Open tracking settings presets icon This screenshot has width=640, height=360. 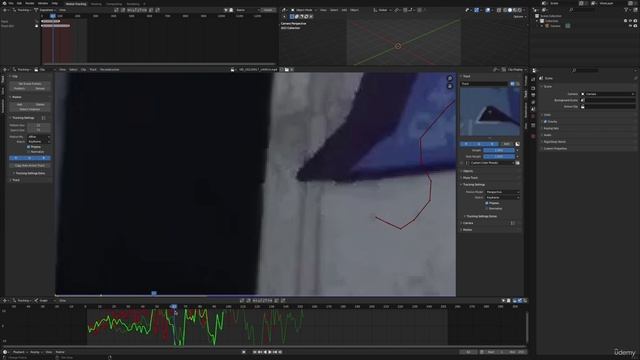[44, 118]
